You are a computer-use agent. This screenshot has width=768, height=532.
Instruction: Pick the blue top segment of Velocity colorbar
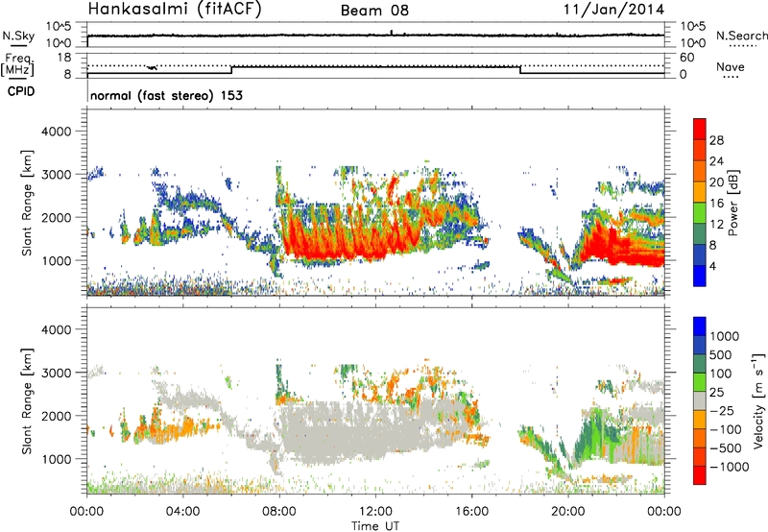coord(700,326)
